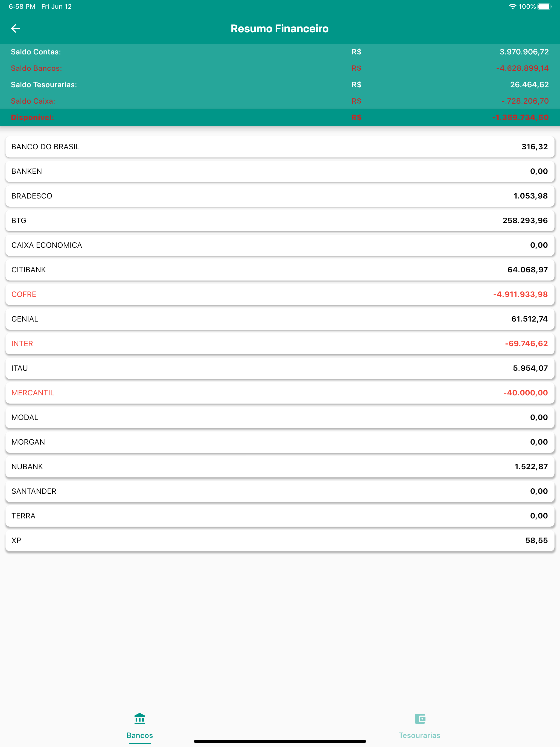Select the INTER name in red

pyautogui.click(x=22, y=343)
